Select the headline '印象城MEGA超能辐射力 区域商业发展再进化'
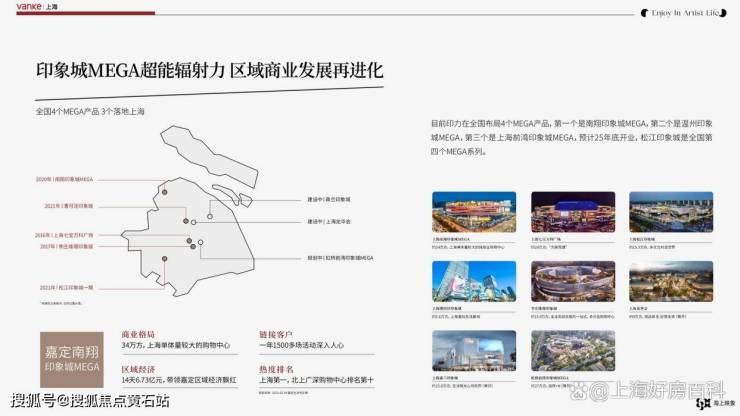The height and width of the screenshot is (416, 740). click(x=210, y=71)
